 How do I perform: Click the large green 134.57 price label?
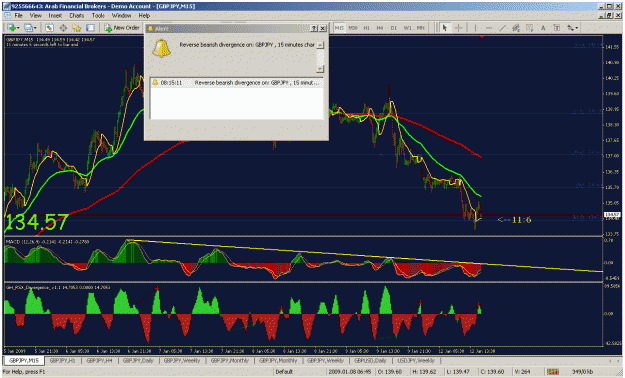click(37, 222)
